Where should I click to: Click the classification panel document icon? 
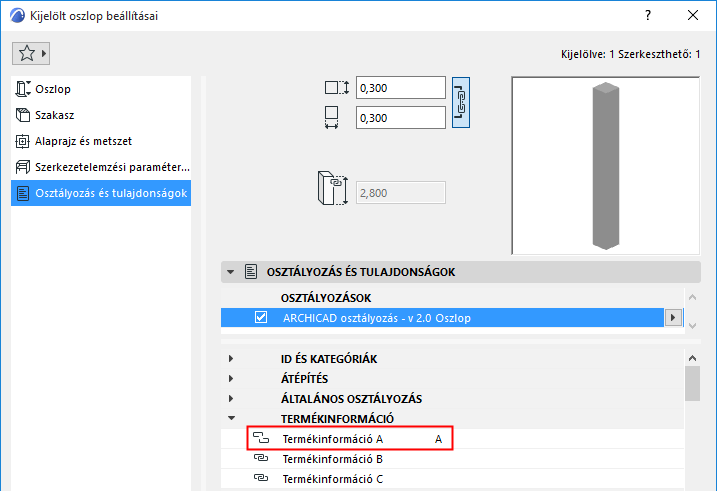[251, 272]
